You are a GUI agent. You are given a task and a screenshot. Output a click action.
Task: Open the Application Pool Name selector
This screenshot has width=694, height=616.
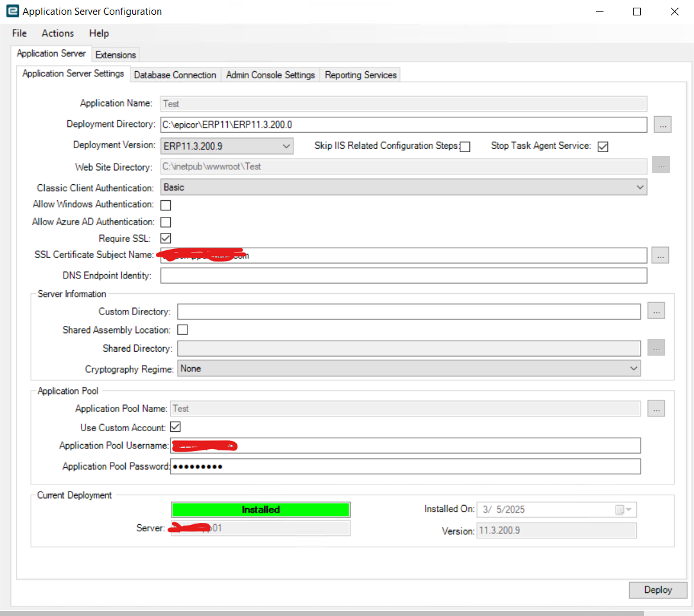(655, 408)
